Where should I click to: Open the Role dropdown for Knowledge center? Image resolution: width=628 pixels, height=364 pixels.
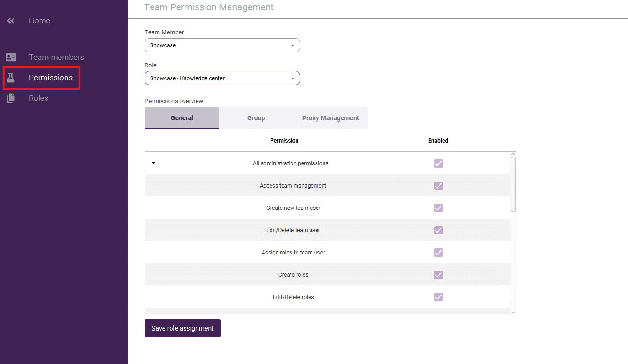click(x=222, y=78)
